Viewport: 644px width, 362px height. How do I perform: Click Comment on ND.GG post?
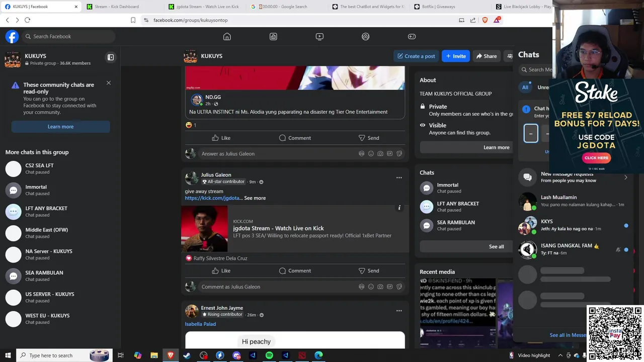coord(295,138)
